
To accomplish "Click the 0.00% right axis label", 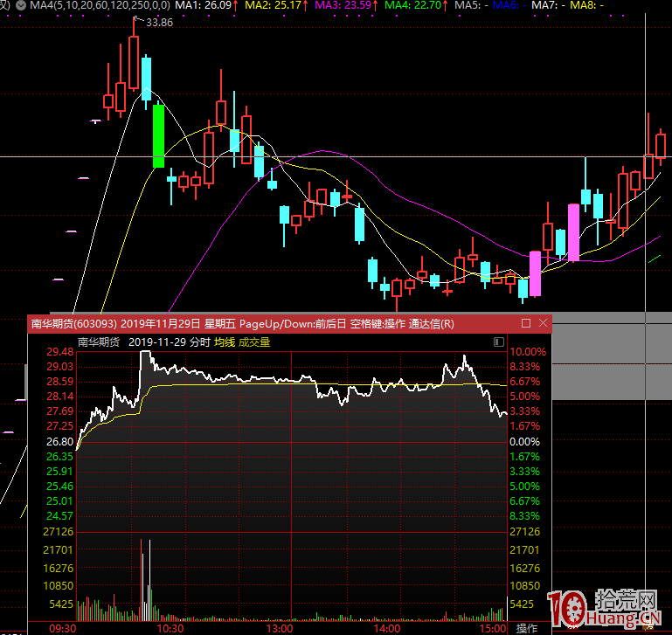I will click(524, 442).
